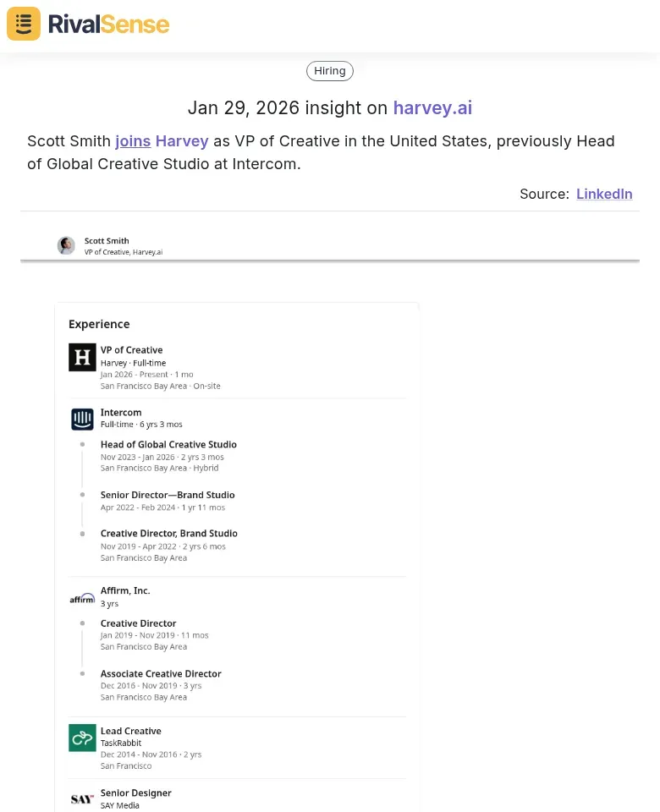This screenshot has height=812, width=660.
Task: Select the Hiring category tag
Action: 330,71
